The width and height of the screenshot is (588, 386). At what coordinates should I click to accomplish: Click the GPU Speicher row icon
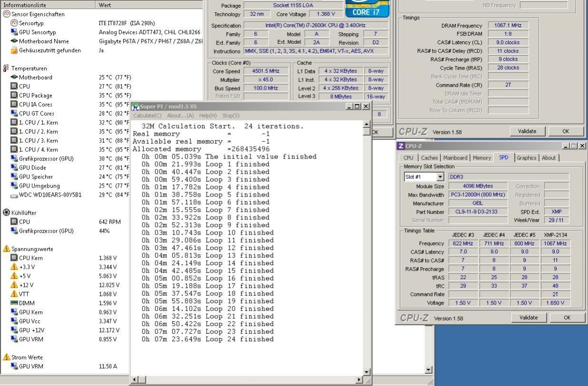(14, 177)
